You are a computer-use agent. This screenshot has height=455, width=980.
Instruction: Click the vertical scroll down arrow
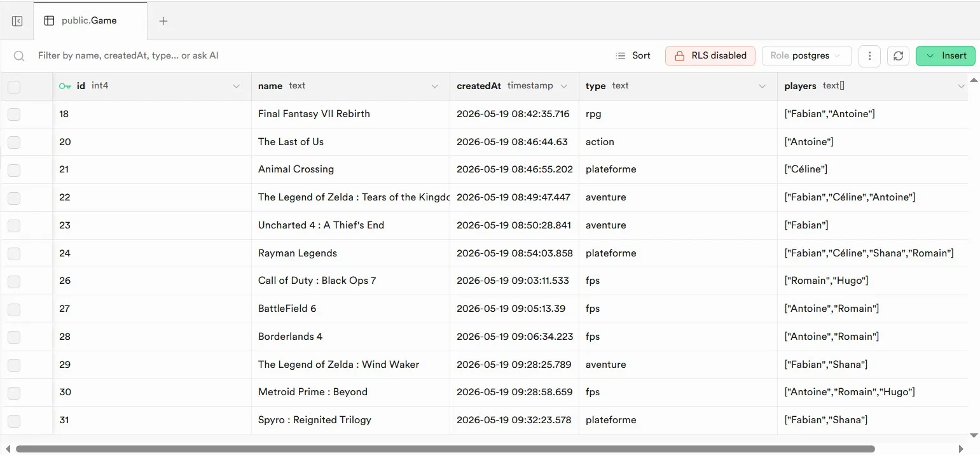[x=974, y=436]
